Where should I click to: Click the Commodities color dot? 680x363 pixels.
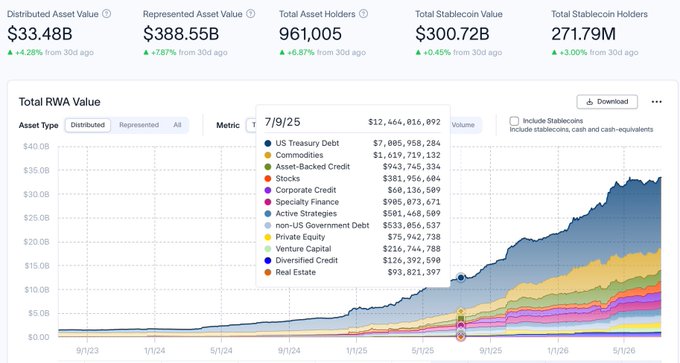pos(268,155)
